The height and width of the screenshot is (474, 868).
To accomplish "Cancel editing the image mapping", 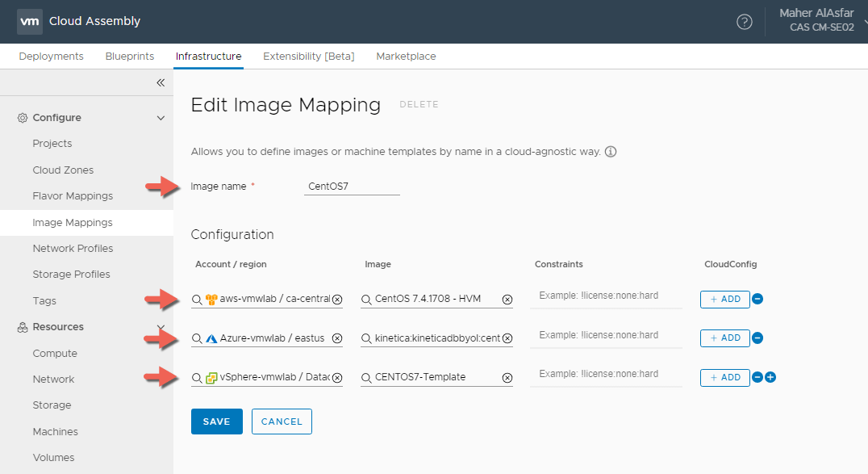I will click(x=282, y=422).
